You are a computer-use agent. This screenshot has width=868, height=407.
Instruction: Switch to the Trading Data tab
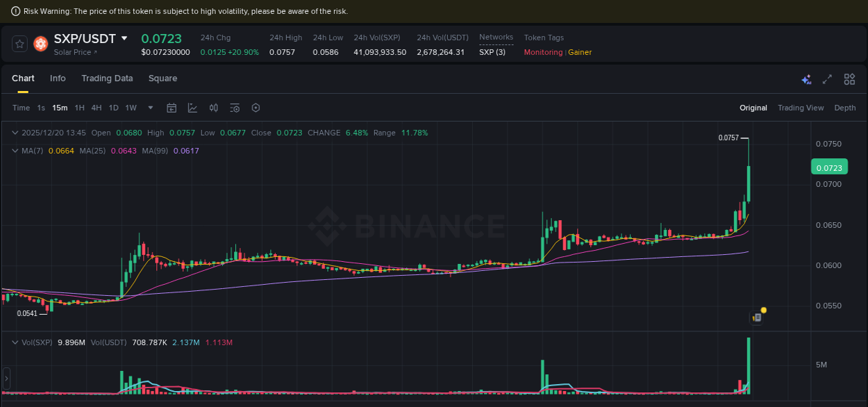click(107, 78)
